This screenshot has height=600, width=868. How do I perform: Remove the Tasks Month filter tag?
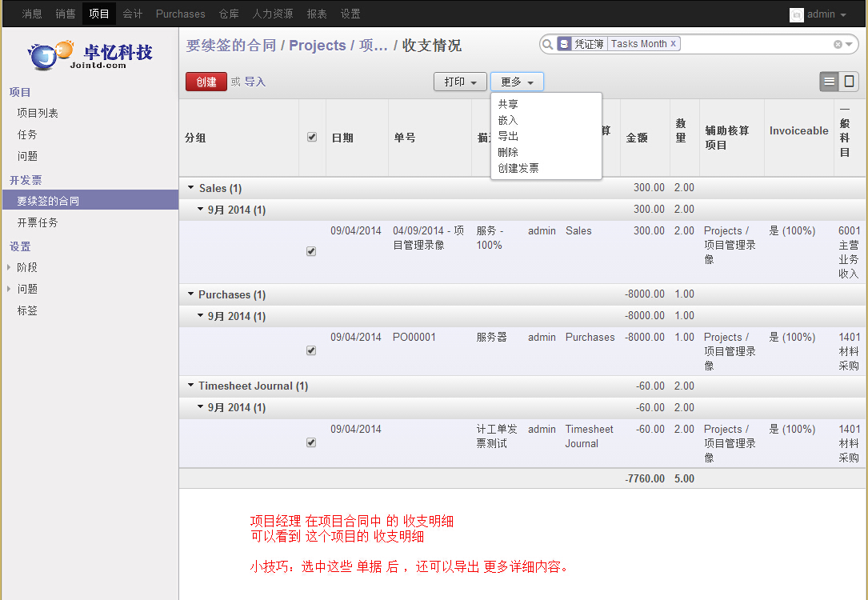tap(673, 44)
